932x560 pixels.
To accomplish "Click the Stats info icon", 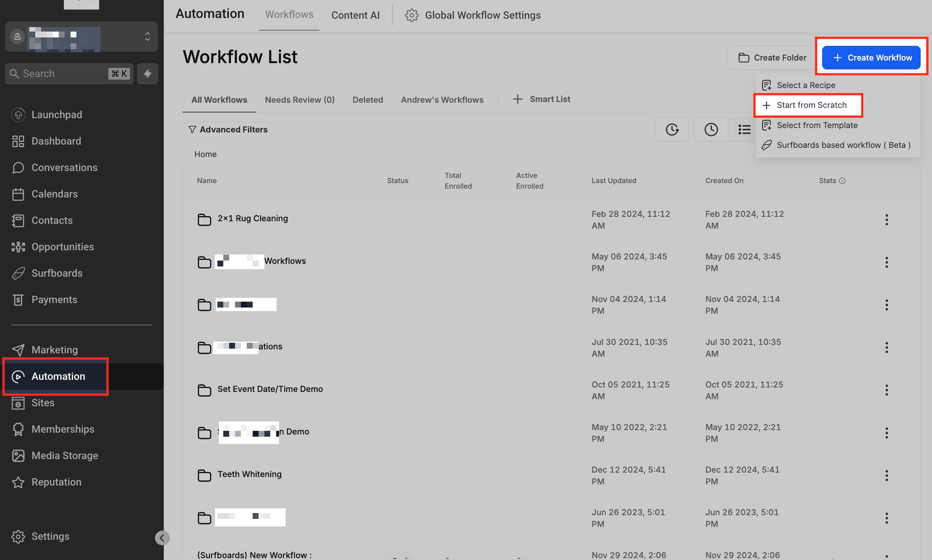I will pyautogui.click(x=842, y=181).
